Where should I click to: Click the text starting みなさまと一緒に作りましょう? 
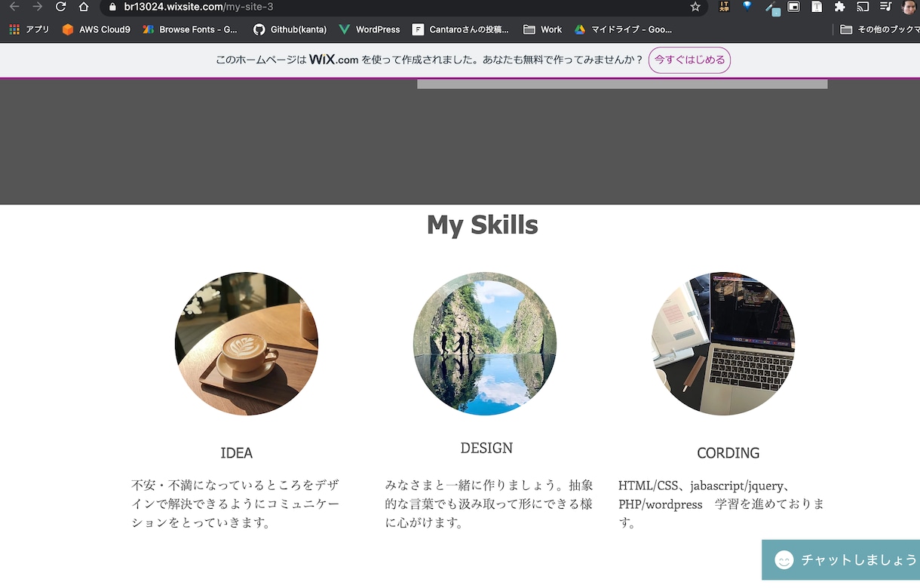(489, 504)
